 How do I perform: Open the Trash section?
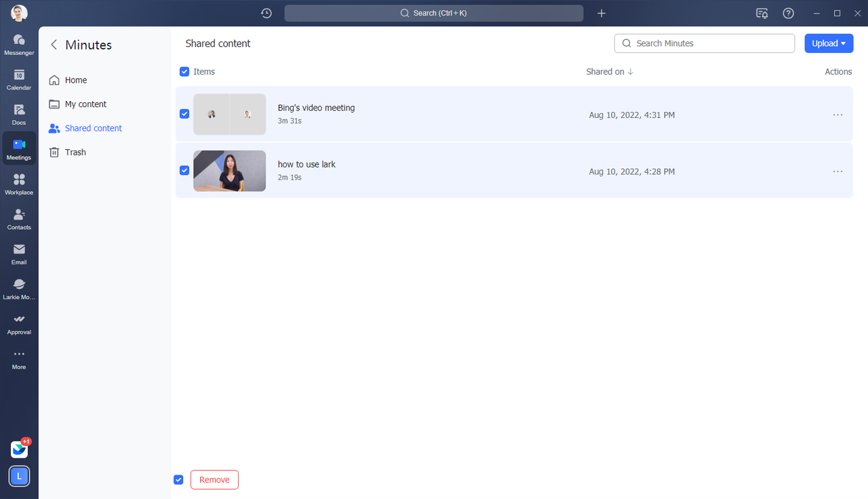tap(75, 152)
